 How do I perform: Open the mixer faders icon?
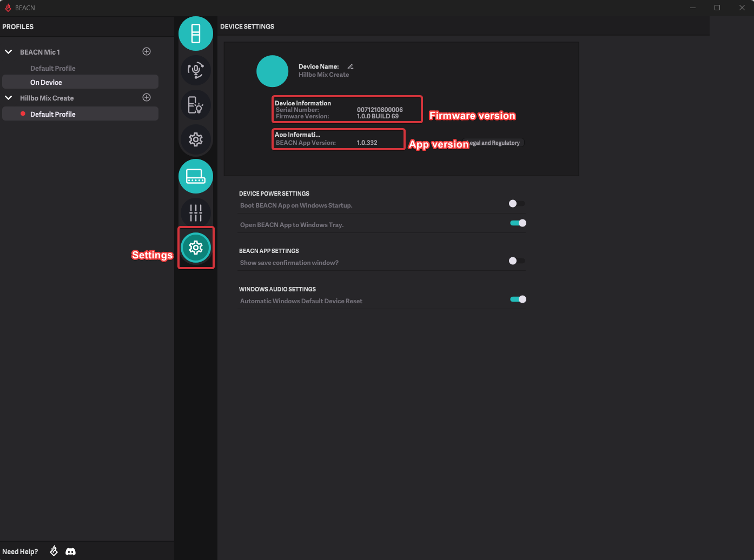196,213
